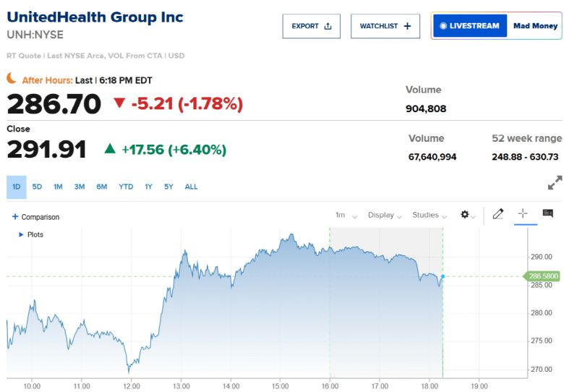Expand the Plots disclosure triangle
The height and width of the screenshot is (392, 564).
[x=21, y=234]
